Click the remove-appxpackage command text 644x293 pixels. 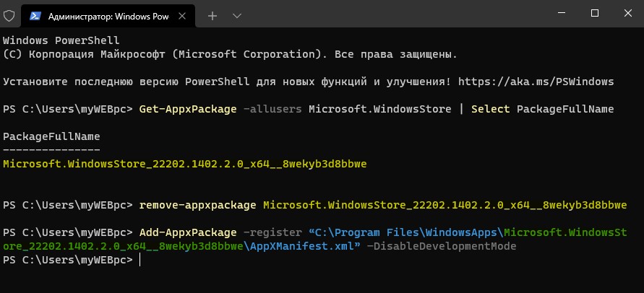pos(198,205)
